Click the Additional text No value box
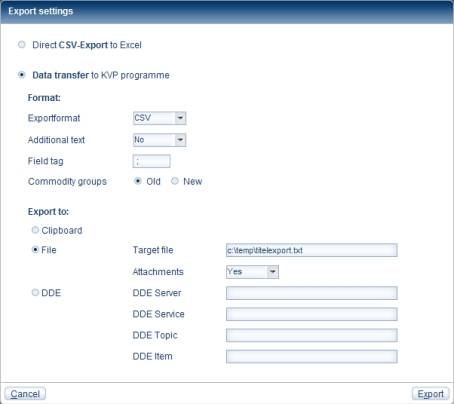The width and height of the screenshot is (454, 404). click(x=154, y=140)
